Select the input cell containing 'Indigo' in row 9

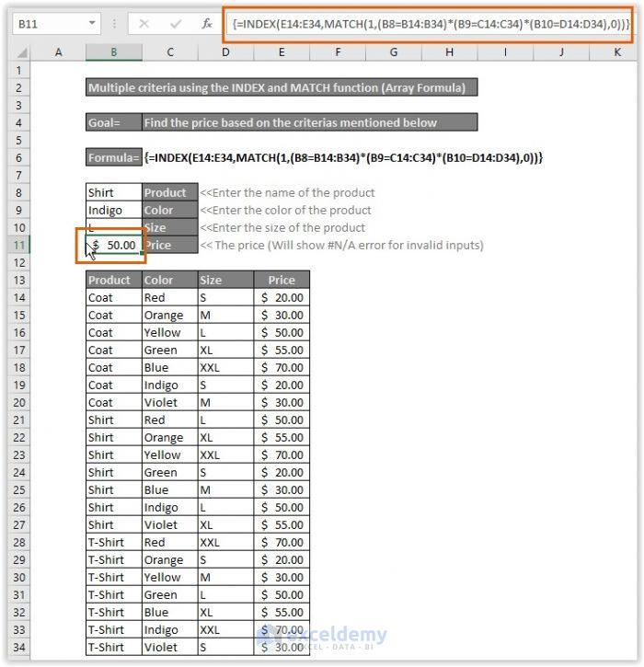coord(113,210)
